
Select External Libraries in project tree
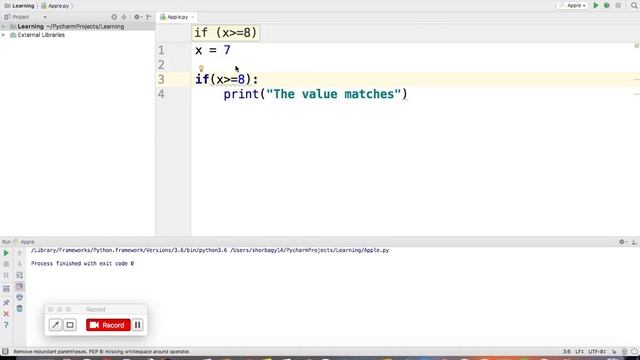[x=37, y=36]
